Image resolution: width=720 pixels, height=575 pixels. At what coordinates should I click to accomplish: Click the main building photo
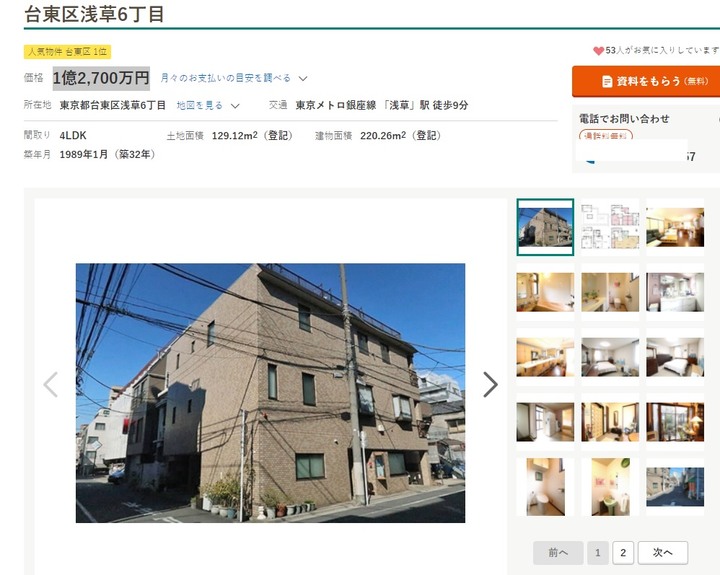coord(270,393)
